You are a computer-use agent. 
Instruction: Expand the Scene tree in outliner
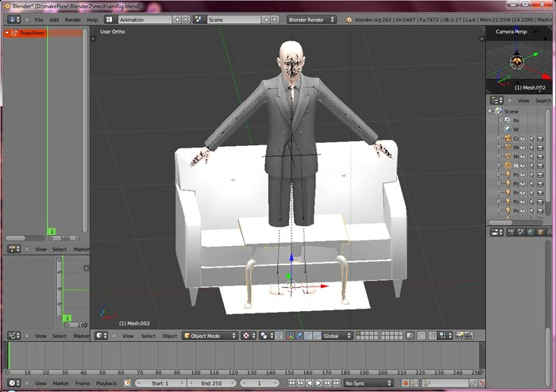coord(490,111)
